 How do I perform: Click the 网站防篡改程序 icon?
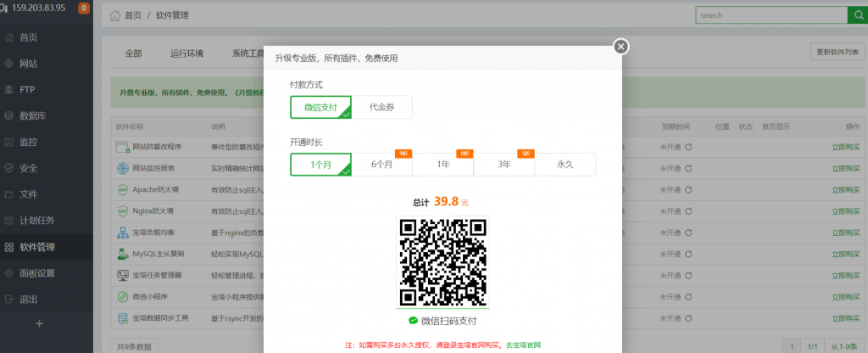(122, 148)
